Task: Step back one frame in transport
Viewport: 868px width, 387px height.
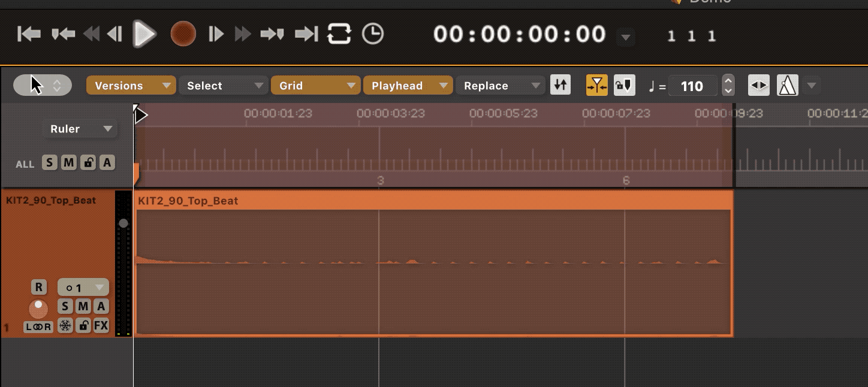Action: click(x=114, y=34)
